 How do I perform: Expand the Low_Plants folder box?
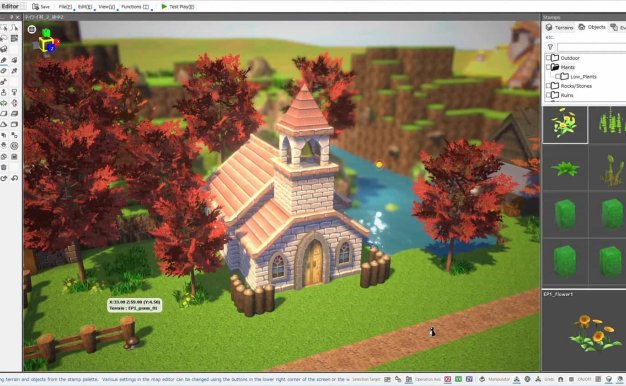click(557, 76)
